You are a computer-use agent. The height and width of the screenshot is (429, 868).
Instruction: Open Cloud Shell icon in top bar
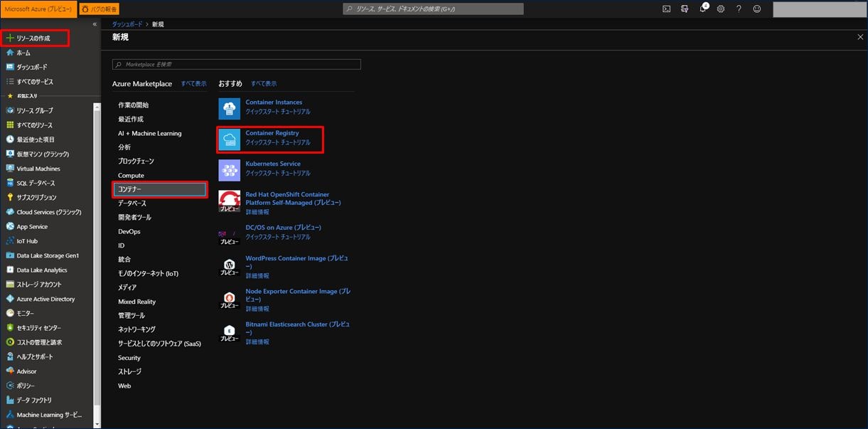coord(666,9)
